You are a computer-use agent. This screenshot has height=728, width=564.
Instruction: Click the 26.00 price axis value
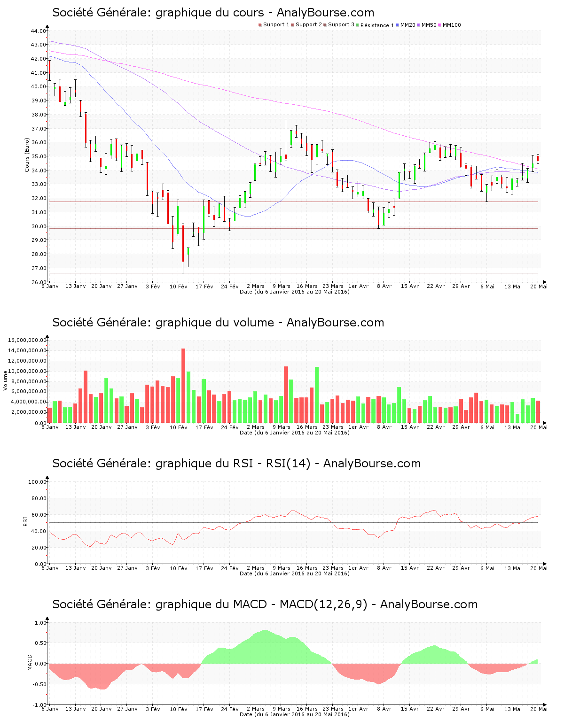click(39, 282)
